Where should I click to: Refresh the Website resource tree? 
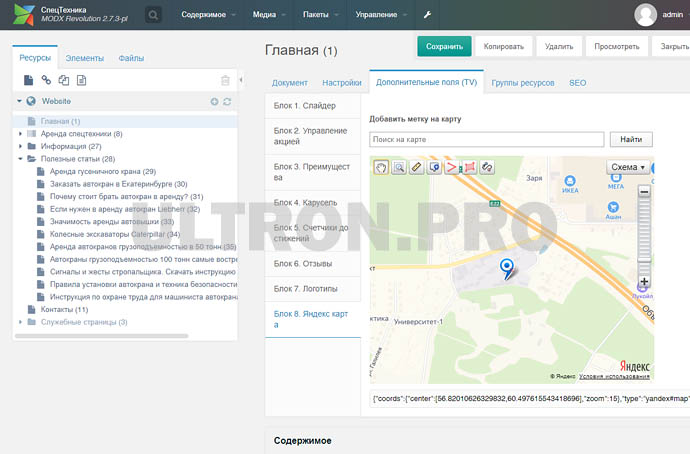pyautogui.click(x=227, y=102)
